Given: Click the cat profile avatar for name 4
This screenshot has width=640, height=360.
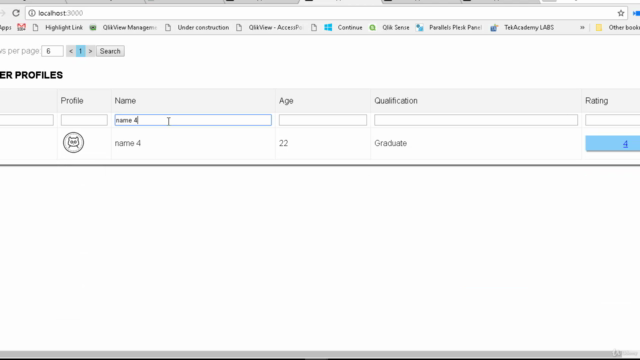Looking at the screenshot, I should 73,142.
